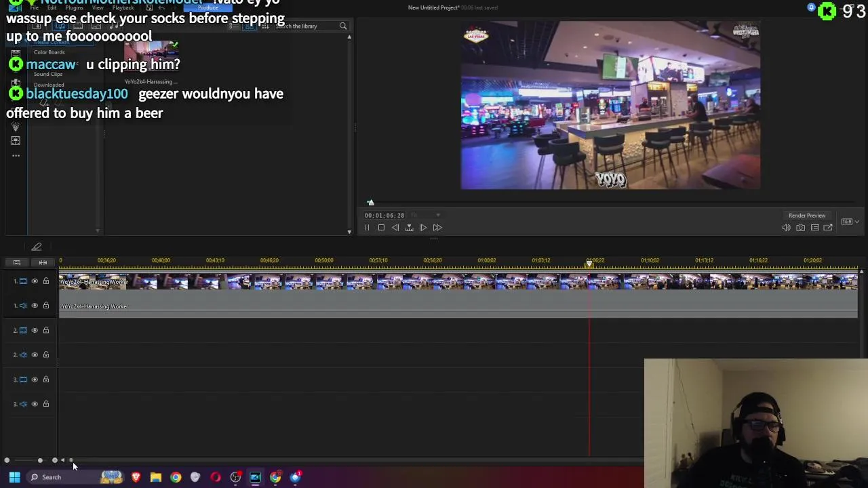Click the timeline zoom slider handle

40,460
